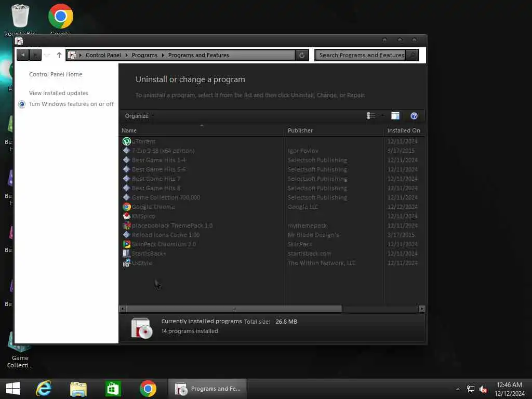Click the Google LLC publisher cell
Viewport: 532px width, 399px height.
pos(303,207)
